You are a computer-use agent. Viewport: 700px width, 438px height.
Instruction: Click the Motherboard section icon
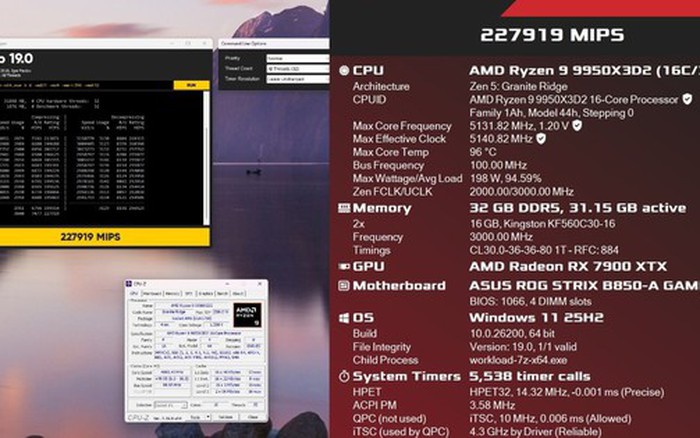pos(345,286)
